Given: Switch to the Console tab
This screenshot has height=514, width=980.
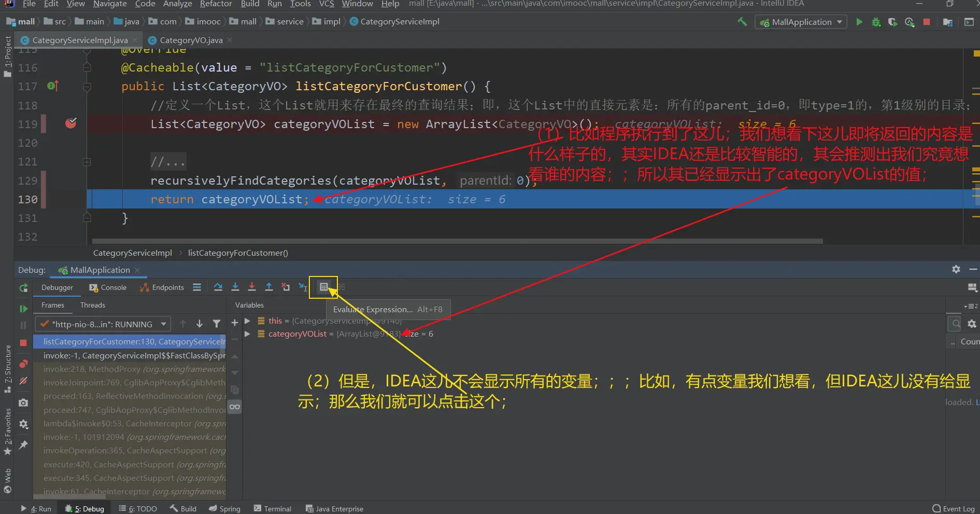Looking at the screenshot, I should click(x=108, y=288).
